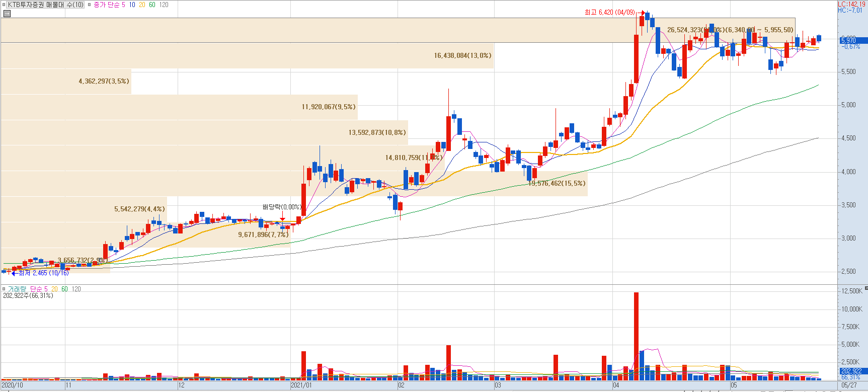
Task: Click the gray 120-day price MA legend
Action: click(x=164, y=5)
